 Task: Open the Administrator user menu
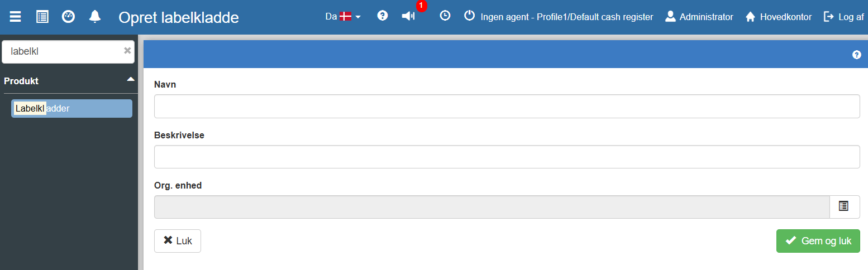699,17
